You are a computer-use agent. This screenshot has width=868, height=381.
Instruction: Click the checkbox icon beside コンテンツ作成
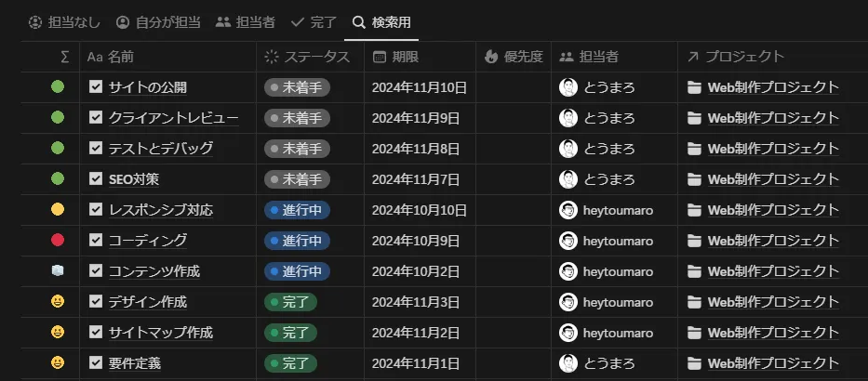[96, 271]
